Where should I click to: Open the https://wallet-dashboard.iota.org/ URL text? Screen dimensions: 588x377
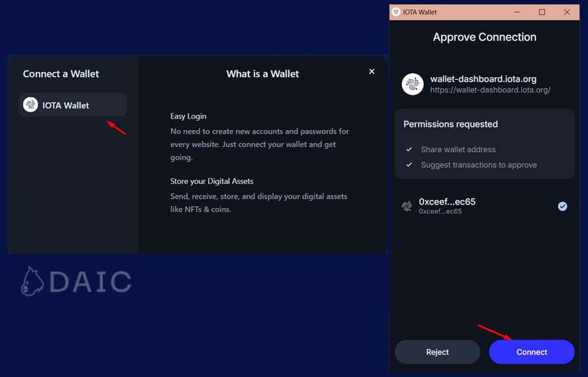490,90
